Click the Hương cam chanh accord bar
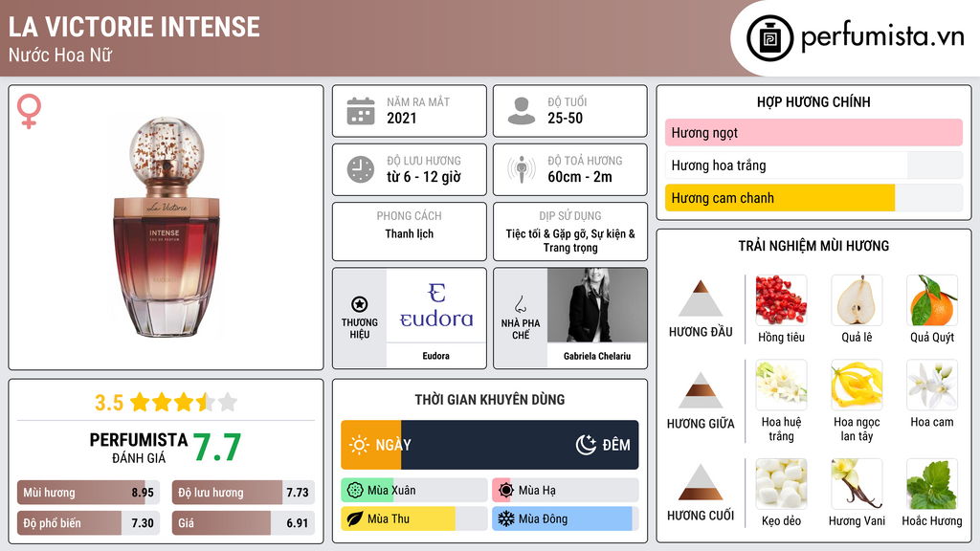 point(813,198)
